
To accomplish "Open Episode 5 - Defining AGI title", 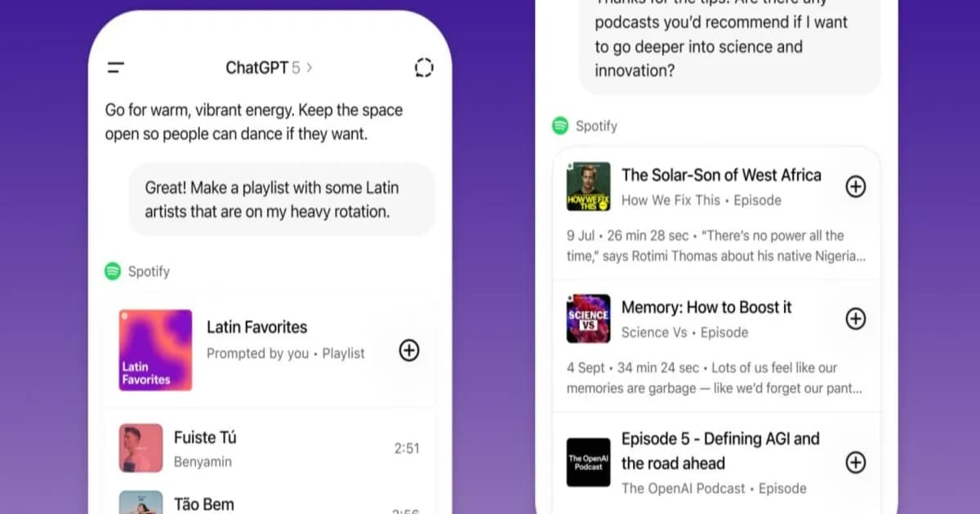I will [x=720, y=451].
